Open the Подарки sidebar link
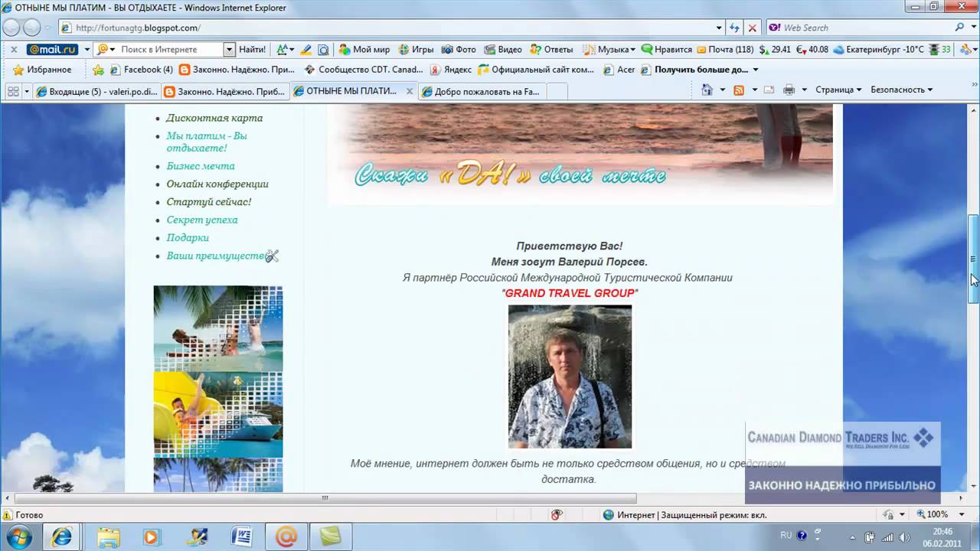 coord(188,237)
